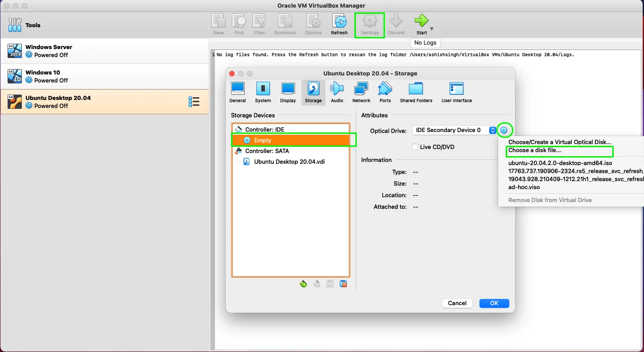Select the Windows Server virtual machine

coord(104,51)
